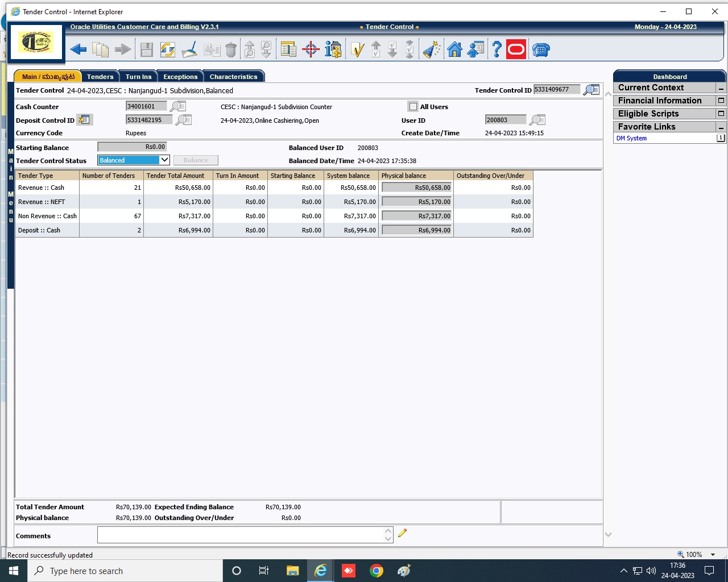The image size is (728, 582).
Task: Click the taskbar search box
Action: [125, 571]
